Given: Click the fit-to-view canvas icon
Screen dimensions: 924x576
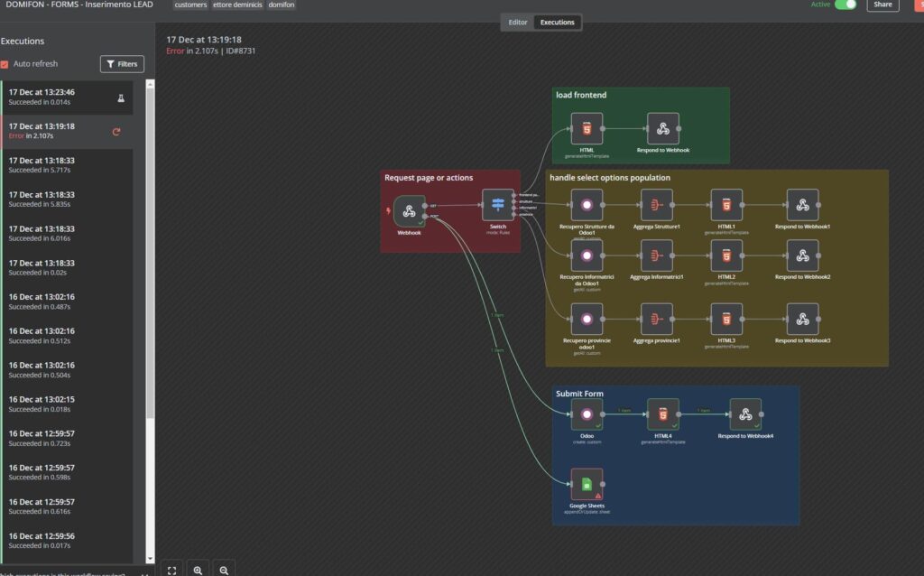Looking at the screenshot, I should (172, 569).
